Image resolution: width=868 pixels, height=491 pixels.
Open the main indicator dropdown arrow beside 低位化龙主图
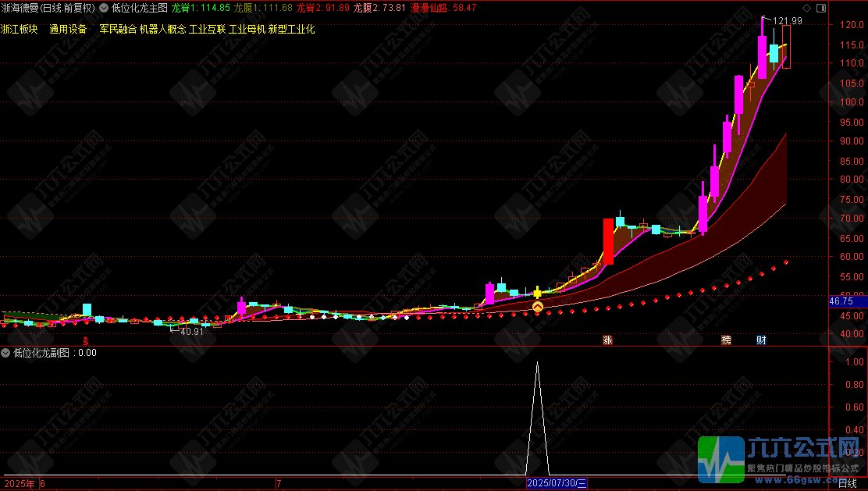(104, 8)
